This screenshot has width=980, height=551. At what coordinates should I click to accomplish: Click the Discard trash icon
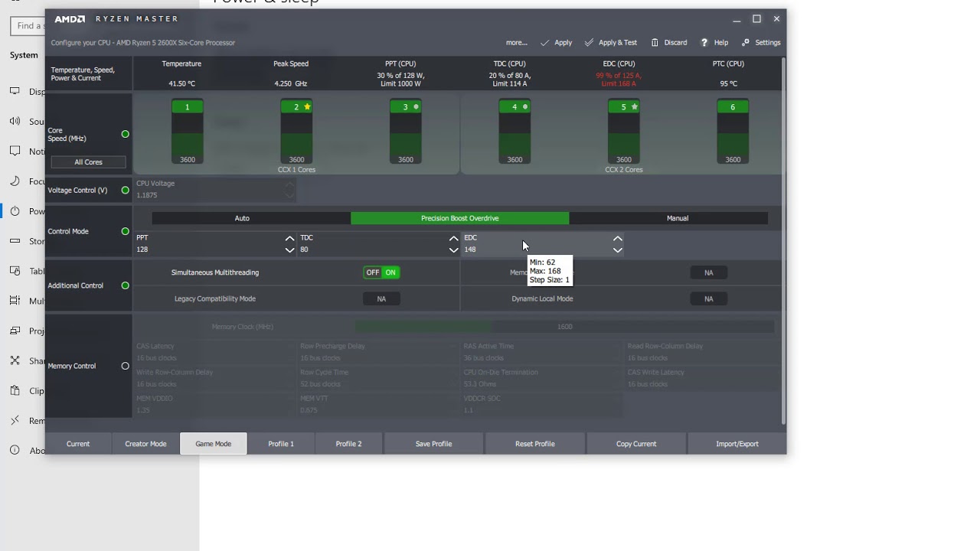(x=655, y=43)
